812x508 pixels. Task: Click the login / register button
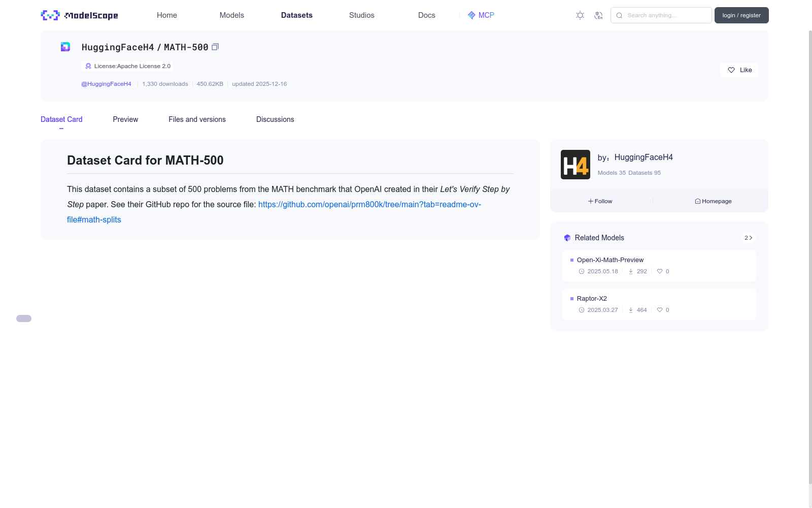click(741, 15)
